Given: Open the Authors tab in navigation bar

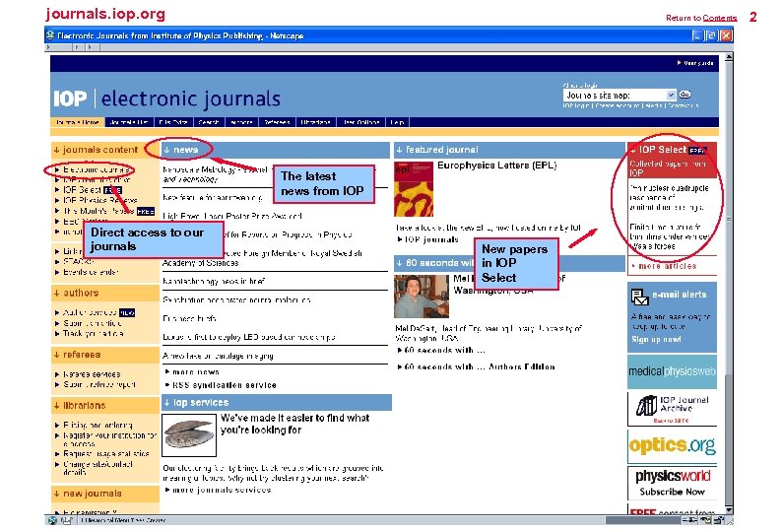Looking at the screenshot, I should tap(242, 122).
